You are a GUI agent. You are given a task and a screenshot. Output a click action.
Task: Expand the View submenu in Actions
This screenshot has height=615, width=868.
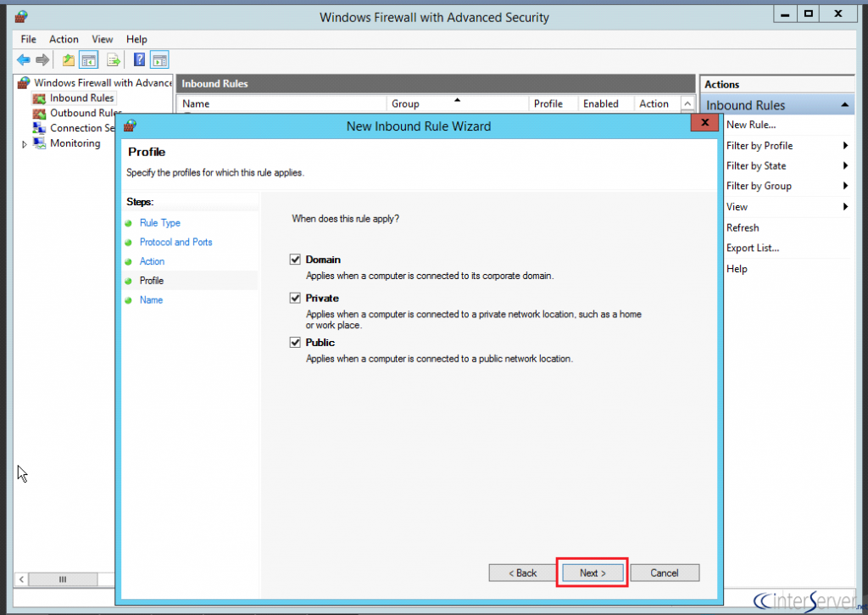coord(845,207)
